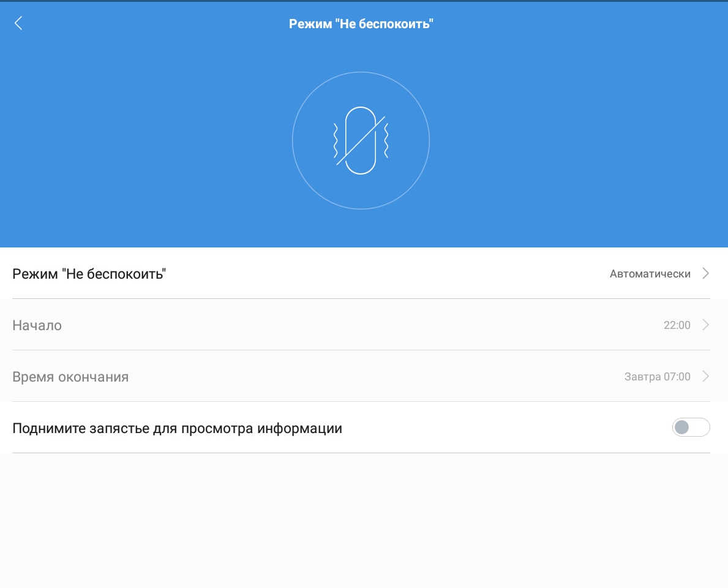Change the 22:00 start time value
Viewport: 728px width, 588px height.
pyautogui.click(x=677, y=325)
